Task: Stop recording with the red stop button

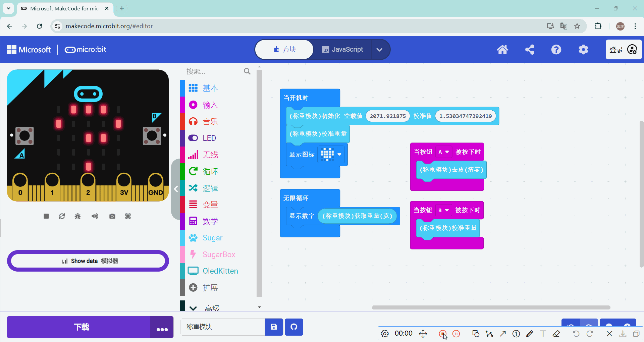Action: coord(442,334)
